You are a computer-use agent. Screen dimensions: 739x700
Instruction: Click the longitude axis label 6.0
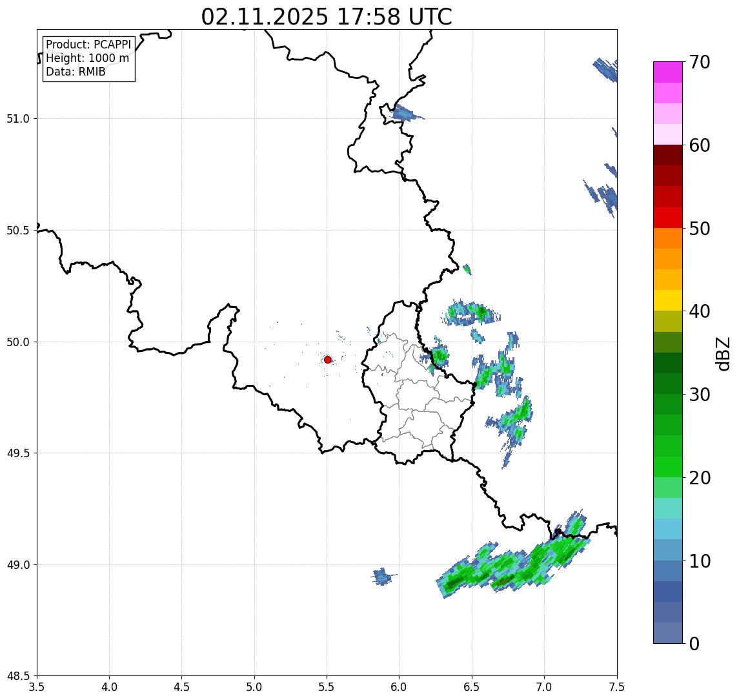pos(400,687)
